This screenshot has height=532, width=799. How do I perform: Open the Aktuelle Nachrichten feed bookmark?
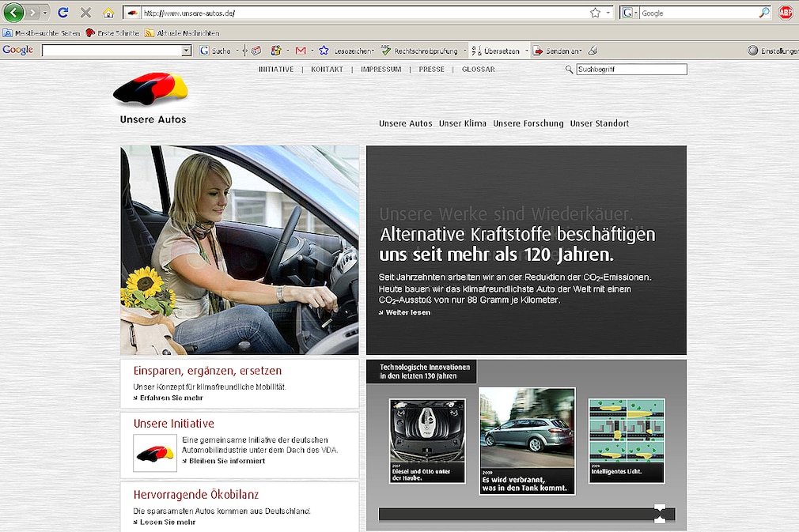[x=182, y=33]
